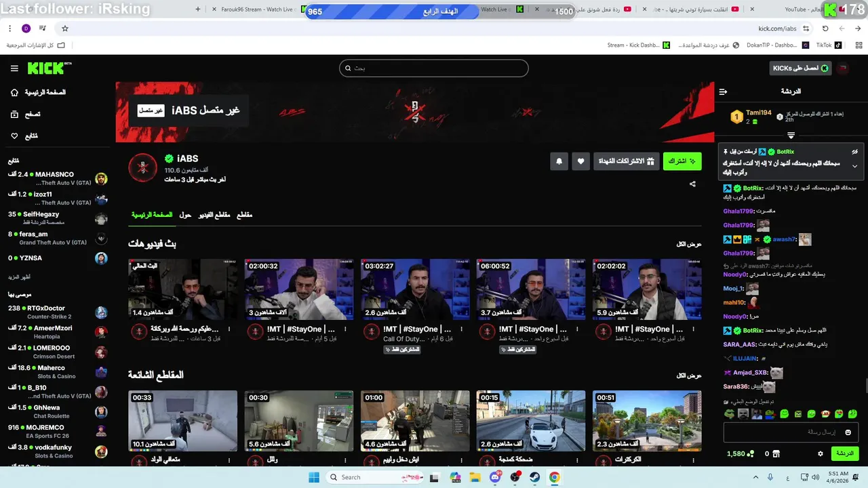Open channel points balance 1,580
This screenshot has width=868, height=488.
(x=741, y=453)
